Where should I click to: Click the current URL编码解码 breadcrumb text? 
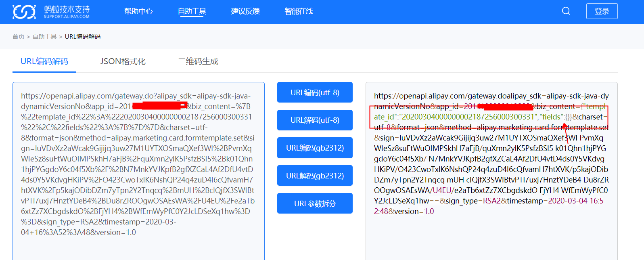click(83, 37)
